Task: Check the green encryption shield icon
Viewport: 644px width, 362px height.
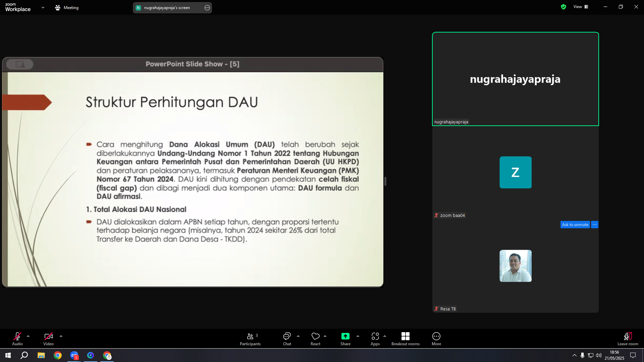Action: 563,7
